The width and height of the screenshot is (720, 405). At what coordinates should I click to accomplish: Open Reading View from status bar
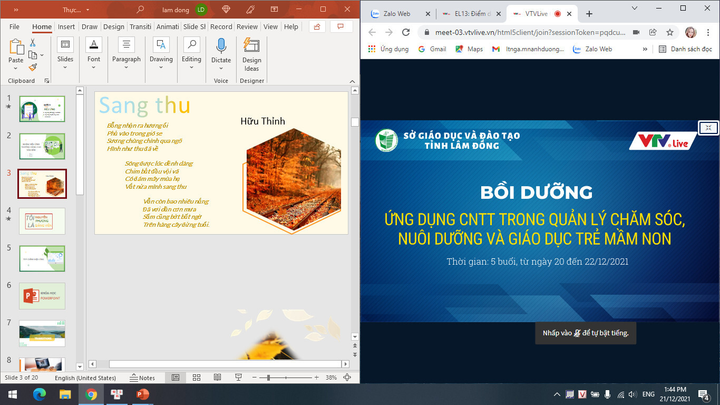219,378
